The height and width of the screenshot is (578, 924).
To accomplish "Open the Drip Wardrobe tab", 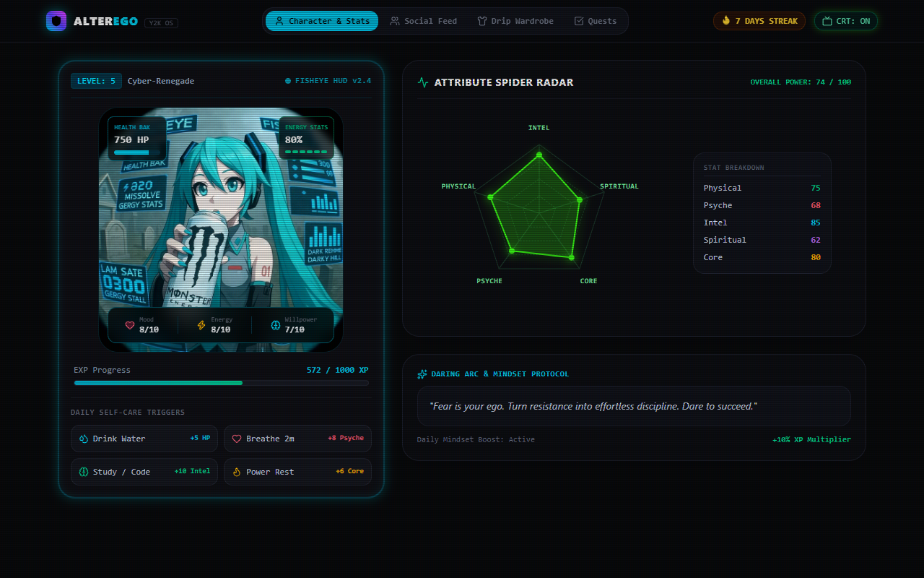I will (516, 21).
